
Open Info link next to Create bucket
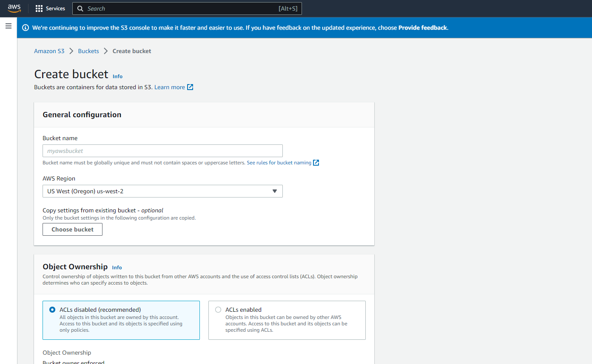coord(117,76)
